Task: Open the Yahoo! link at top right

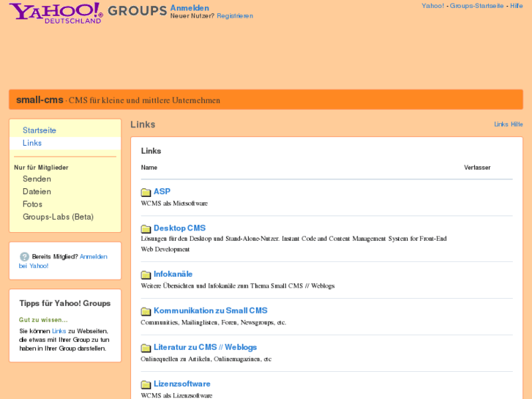Action: [x=432, y=6]
